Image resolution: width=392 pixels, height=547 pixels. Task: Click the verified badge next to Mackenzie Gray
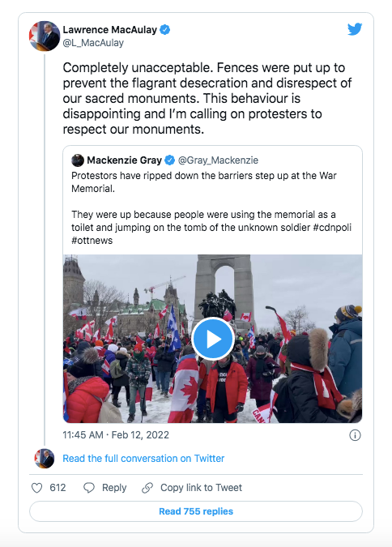click(x=169, y=160)
